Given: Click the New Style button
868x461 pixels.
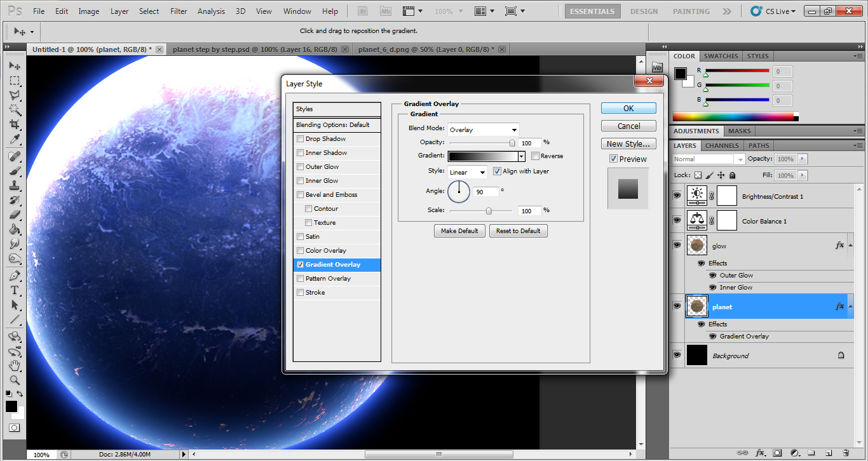Looking at the screenshot, I should coord(628,144).
